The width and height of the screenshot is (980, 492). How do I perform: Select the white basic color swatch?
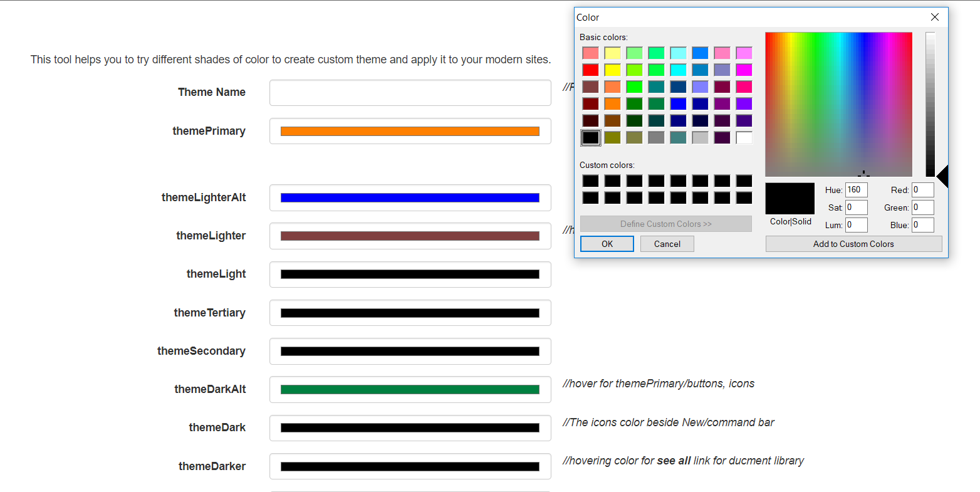[744, 137]
